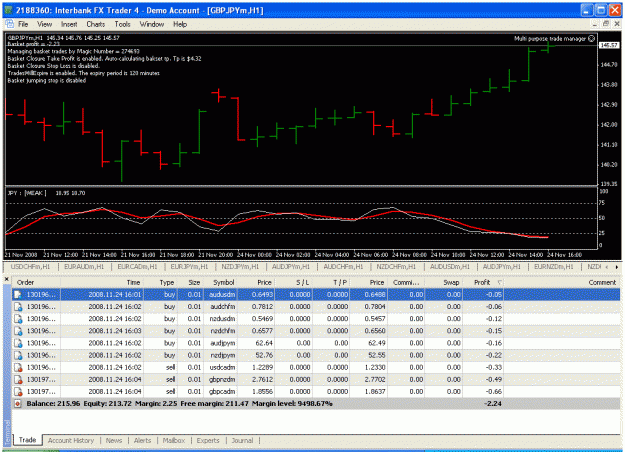Click the Balance: 215.96 summary text
Image resolution: width=625 pixels, height=452 pixels.
(53, 403)
